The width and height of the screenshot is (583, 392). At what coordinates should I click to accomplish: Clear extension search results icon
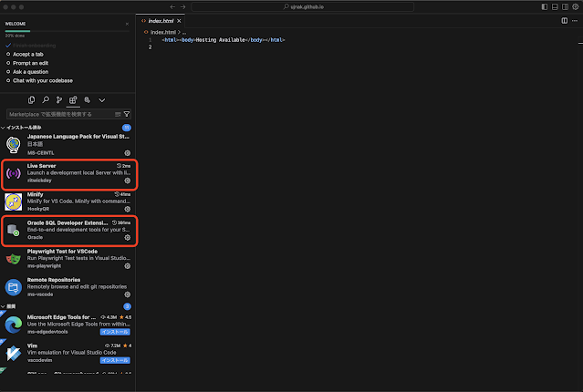click(x=118, y=114)
